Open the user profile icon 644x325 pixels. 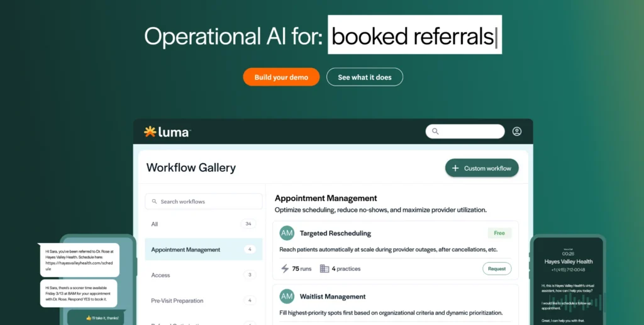click(517, 132)
